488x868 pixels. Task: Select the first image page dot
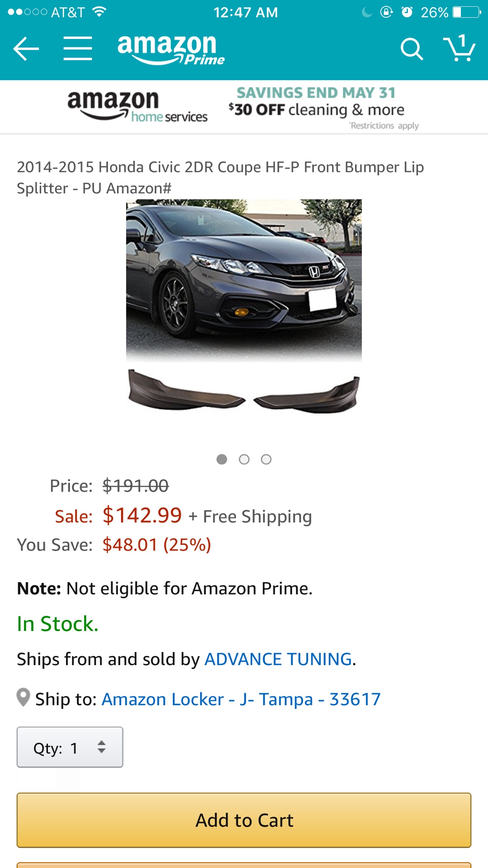[x=222, y=459]
